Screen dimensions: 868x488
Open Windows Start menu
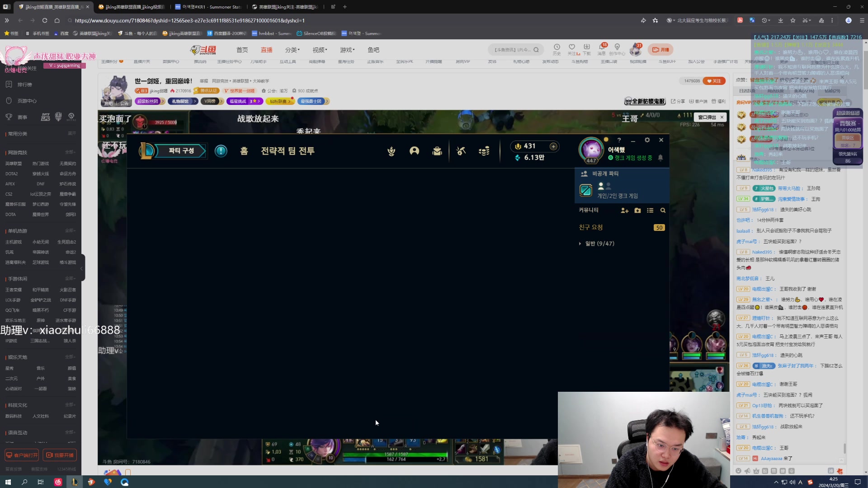coord(8,482)
